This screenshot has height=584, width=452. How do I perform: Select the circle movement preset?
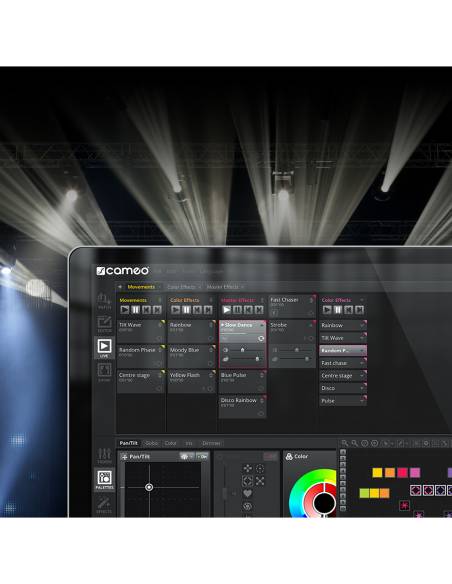(260, 469)
